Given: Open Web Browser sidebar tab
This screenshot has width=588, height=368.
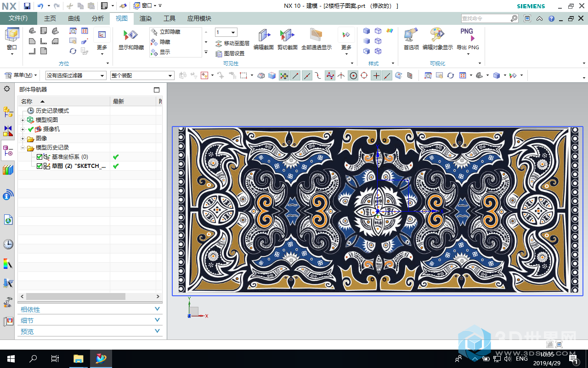Looking at the screenshot, I should point(8,220).
